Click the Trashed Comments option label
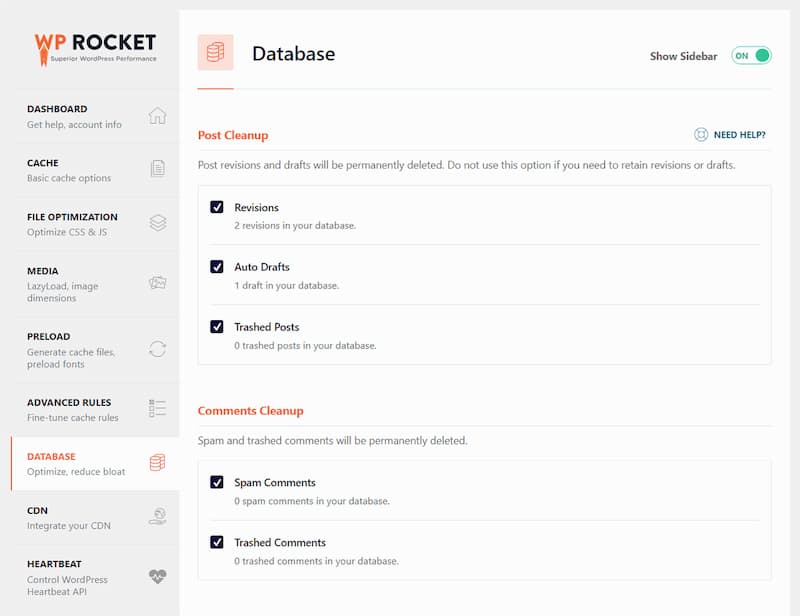Image resolution: width=800 pixels, height=616 pixels. pyautogui.click(x=280, y=543)
